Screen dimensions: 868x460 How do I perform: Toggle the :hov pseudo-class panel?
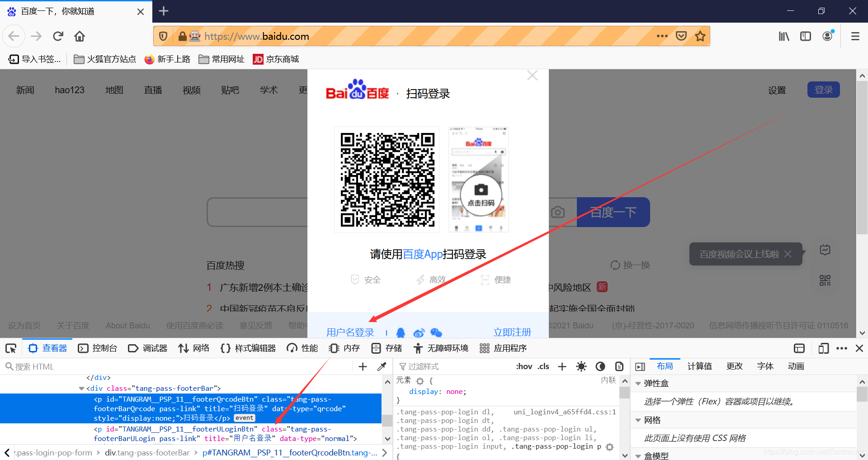click(x=524, y=366)
